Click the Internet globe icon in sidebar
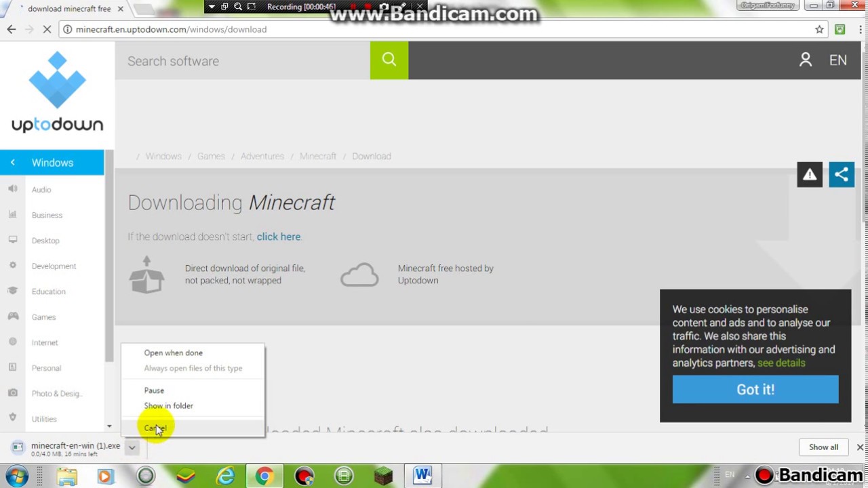 12,342
